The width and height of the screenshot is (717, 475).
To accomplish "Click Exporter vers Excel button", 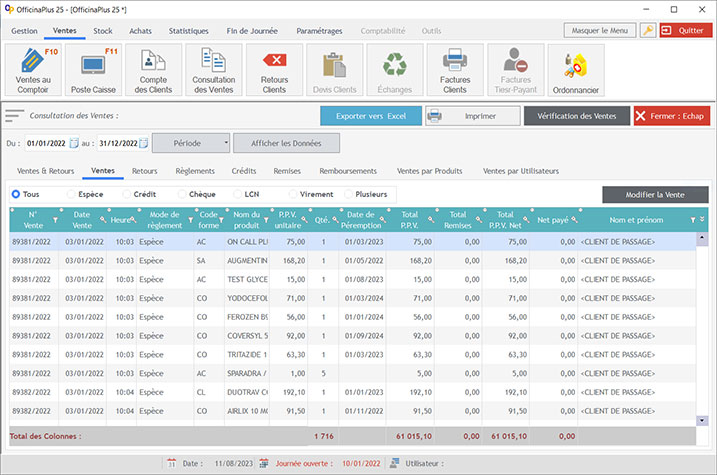I will click(371, 116).
